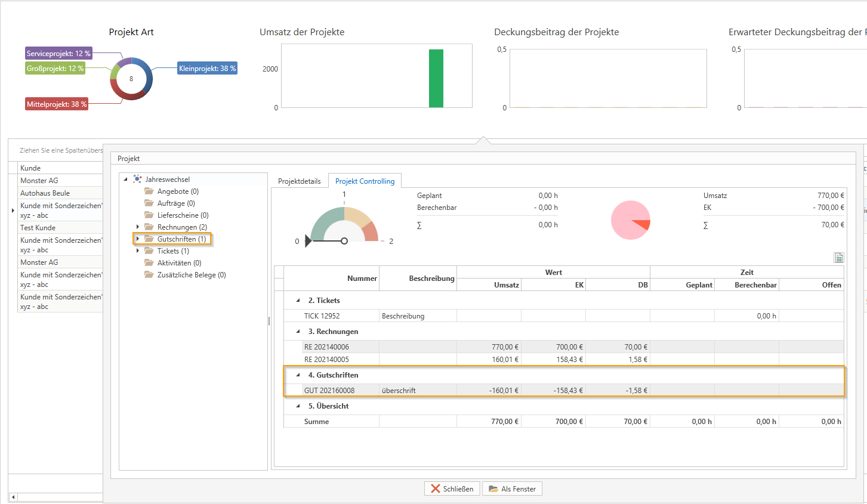Collapse the 4. Gutschriften group row
The height and width of the screenshot is (504, 867).
298,375
